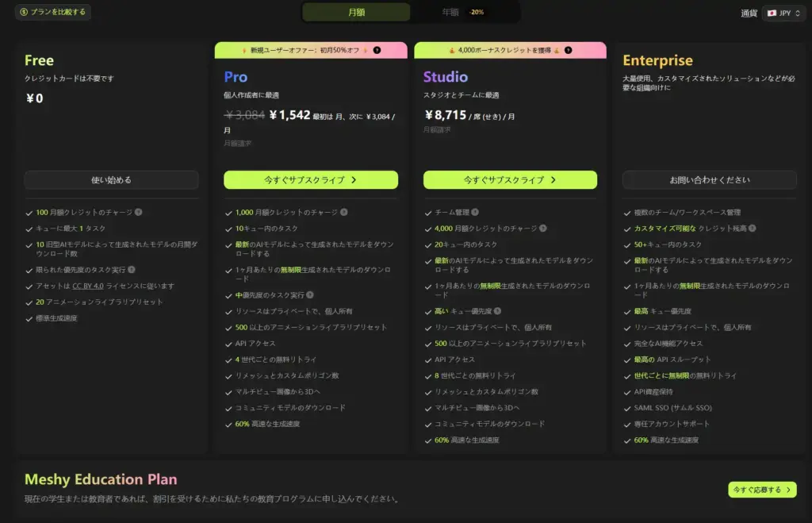This screenshot has height=523, width=812.
Task: Open the CC BY 4.0 license link
Action: 89,286
